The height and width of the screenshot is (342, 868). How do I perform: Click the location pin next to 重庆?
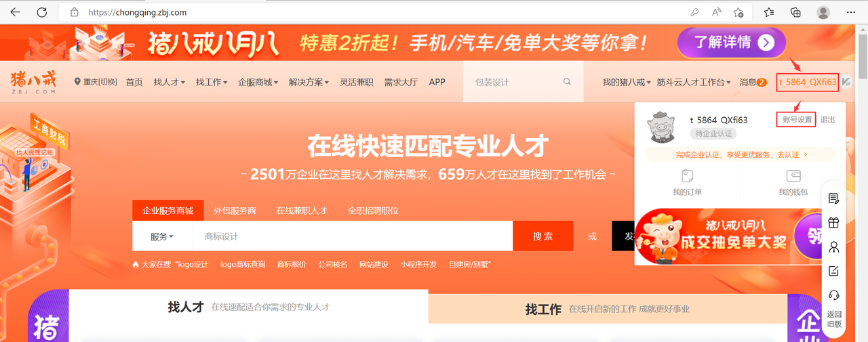(x=77, y=82)
